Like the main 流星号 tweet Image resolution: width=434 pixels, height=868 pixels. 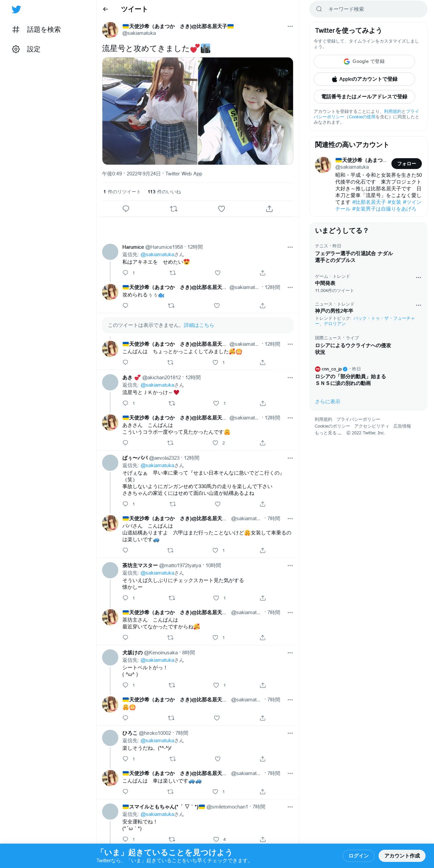pos(221,209)
